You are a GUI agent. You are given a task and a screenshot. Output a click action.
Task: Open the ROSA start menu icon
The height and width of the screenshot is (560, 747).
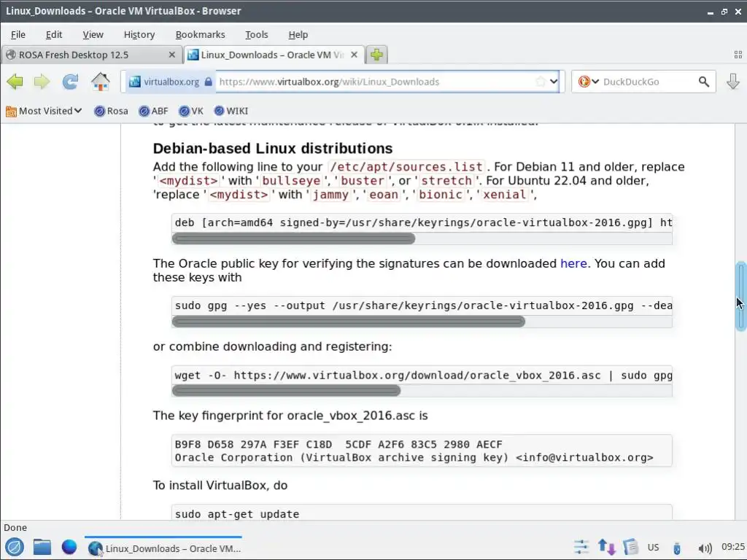tap(15, 547)
